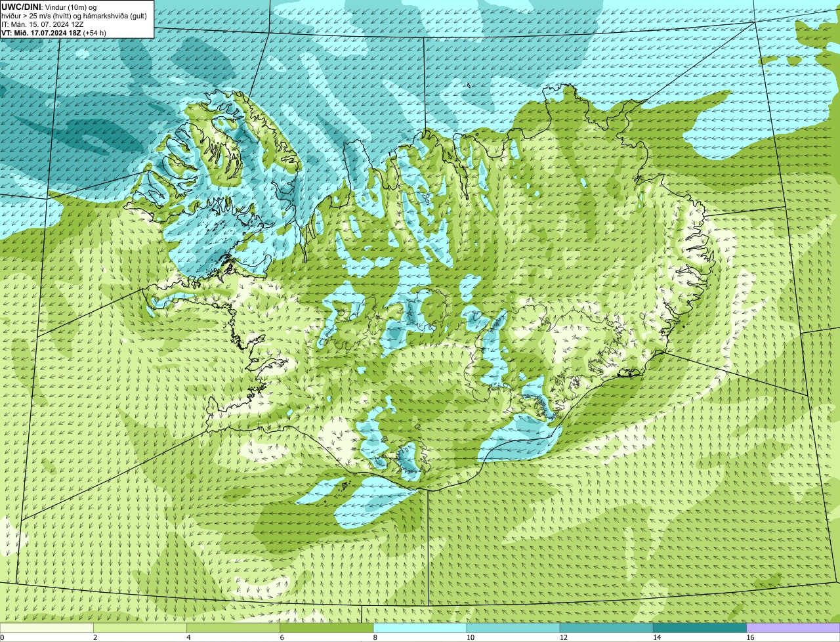The width and height of the screenshot is (840, 642).
Task: Click the 'VT: Mið. 17.07.2024 18Z (+54 h)' line
Action: click(x=54, y=32)
